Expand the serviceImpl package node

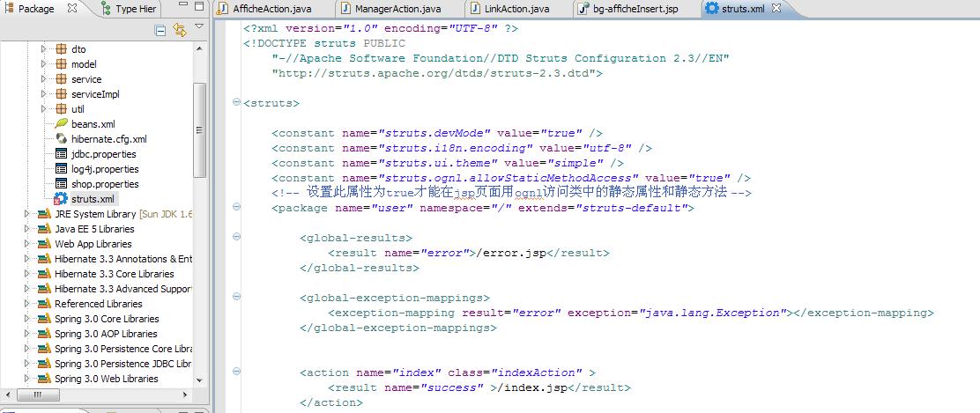[x=43, y=93]
